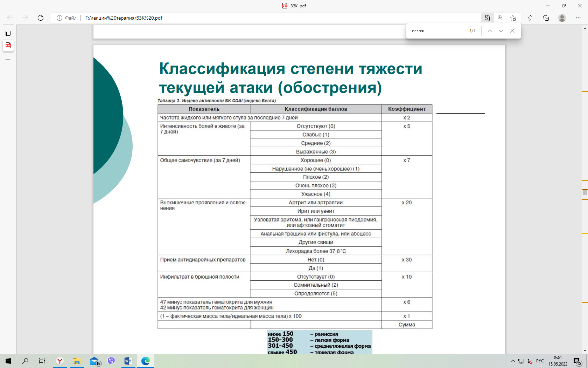Screen dimensions: 588x368
Task: Click the cell 'Ирит или увеит'
Action: (316, 211)
